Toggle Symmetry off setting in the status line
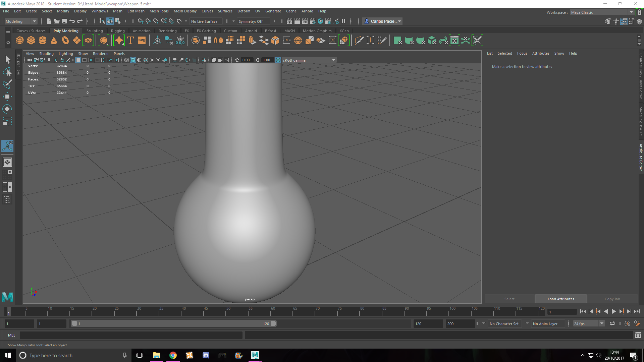This screenshot has height=362, width=644. click(253, 21)
